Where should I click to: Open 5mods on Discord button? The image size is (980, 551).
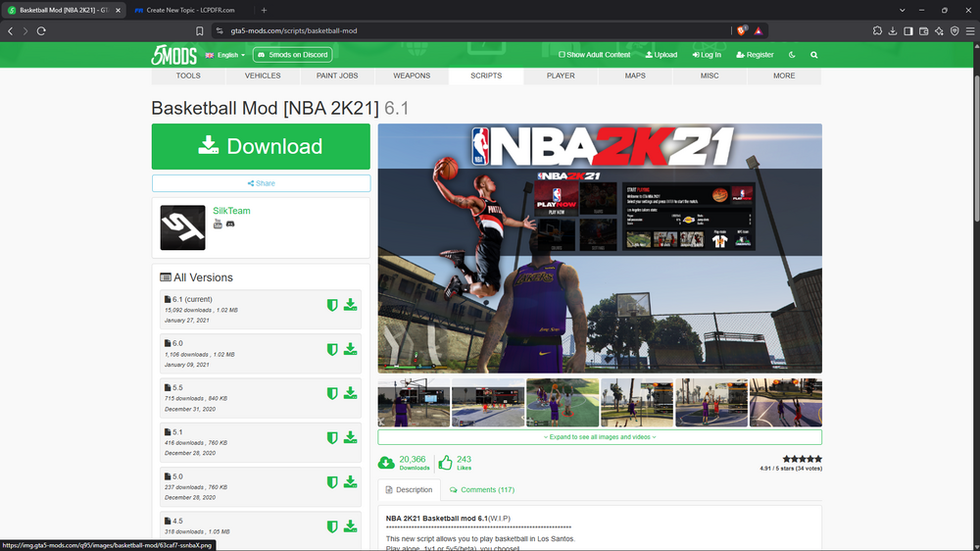point(292,55)
